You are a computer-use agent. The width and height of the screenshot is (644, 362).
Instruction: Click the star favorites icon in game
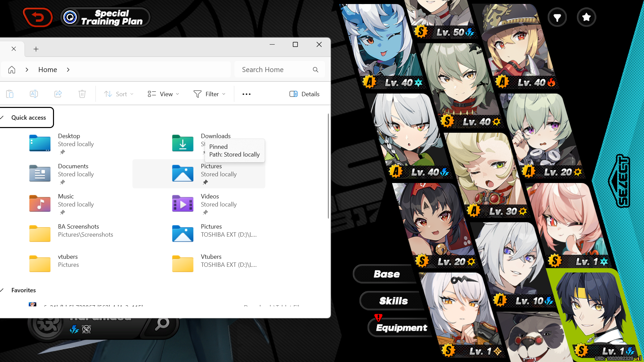pyautogui.click(x=586, y=17)
